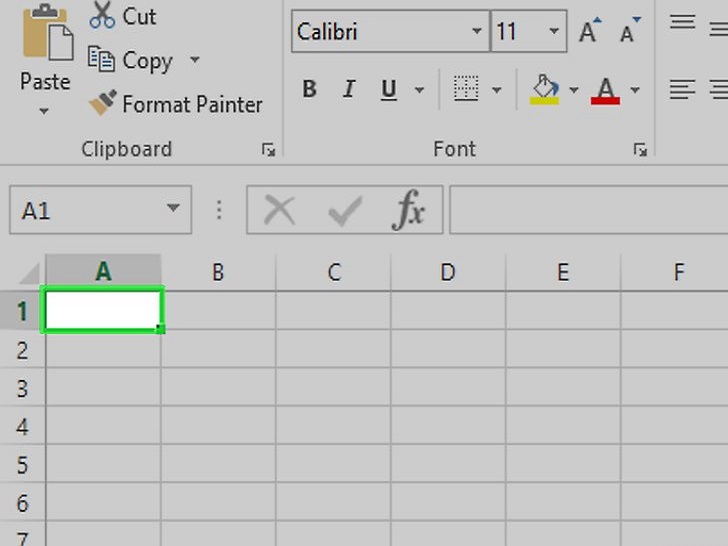The height and width of the screenshot is (546, 728).
Task: Click the Copy icon
Action: pos(102,60)
